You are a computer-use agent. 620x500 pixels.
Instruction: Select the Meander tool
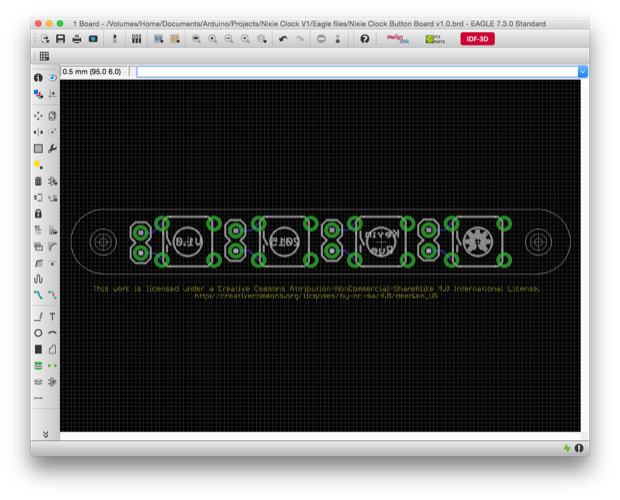click(38, 279)
